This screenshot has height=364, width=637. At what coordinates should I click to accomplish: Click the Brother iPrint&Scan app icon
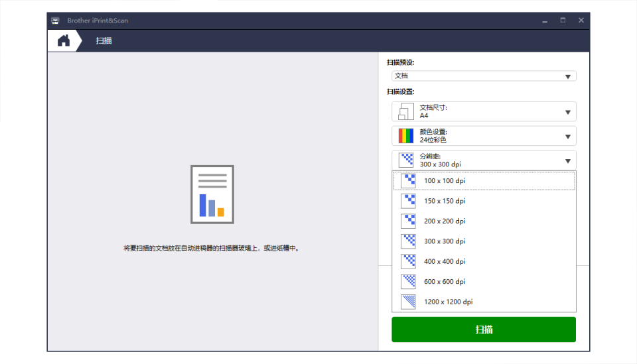[x=55, y=21]
